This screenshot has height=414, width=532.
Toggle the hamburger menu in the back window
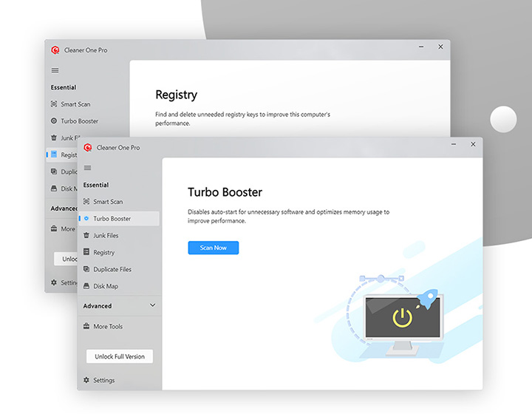(55, 70)
